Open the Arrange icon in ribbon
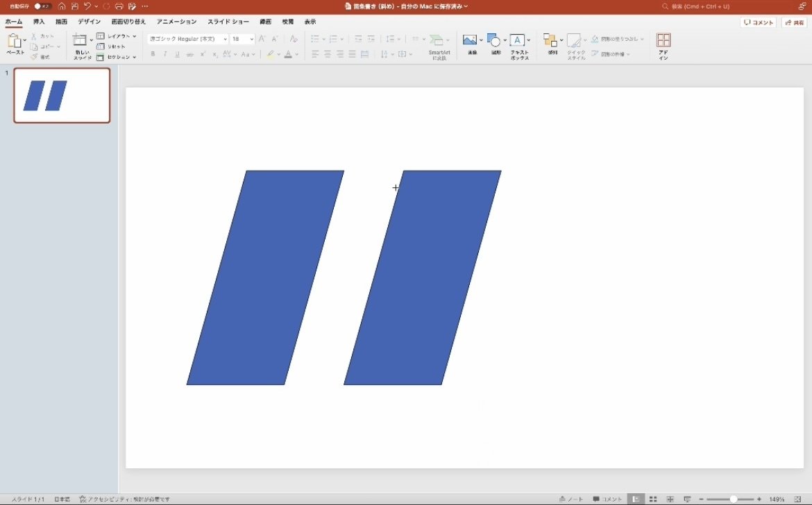The width and height of the screenshot is (812, 505). tap(550, 40)
